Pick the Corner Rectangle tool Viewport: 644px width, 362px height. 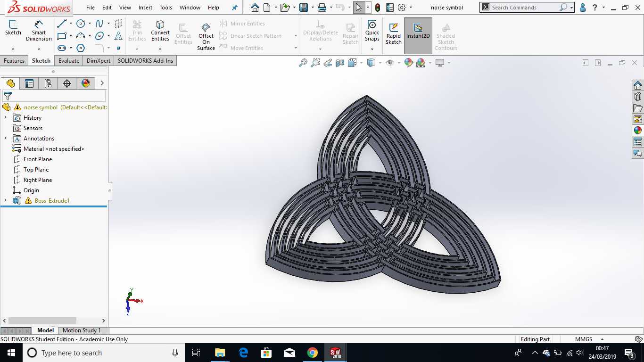tap(62, 36)
